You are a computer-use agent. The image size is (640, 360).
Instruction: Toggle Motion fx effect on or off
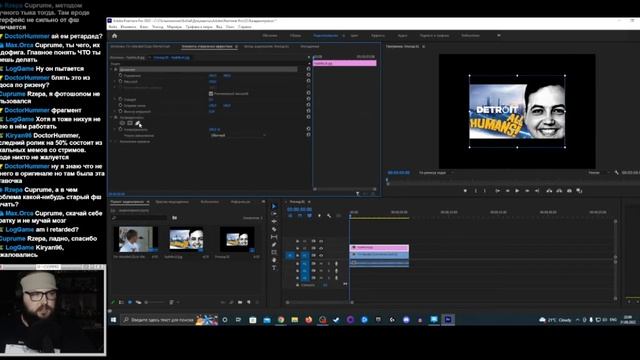pyautogui.click(x=116, y=69)
